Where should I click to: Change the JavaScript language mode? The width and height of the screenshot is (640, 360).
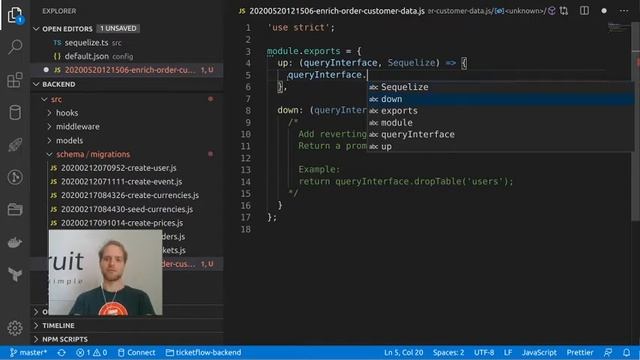coord(539,353)
